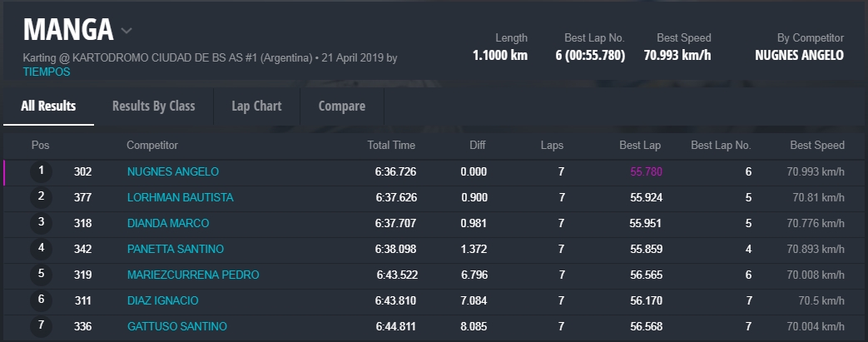Open PANETTA SANTINO's profile
The width and height of the screenshot is (868, 342).
[x=175, y=250]
